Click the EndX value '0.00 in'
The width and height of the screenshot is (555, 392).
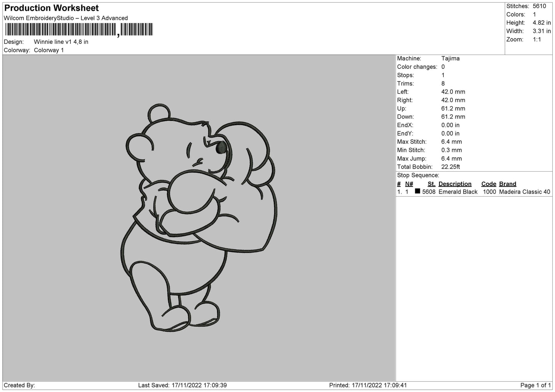click(450, 125)
